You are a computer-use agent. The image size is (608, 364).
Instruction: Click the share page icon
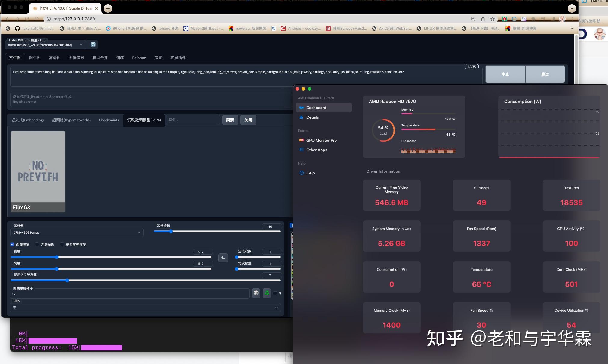483,19
